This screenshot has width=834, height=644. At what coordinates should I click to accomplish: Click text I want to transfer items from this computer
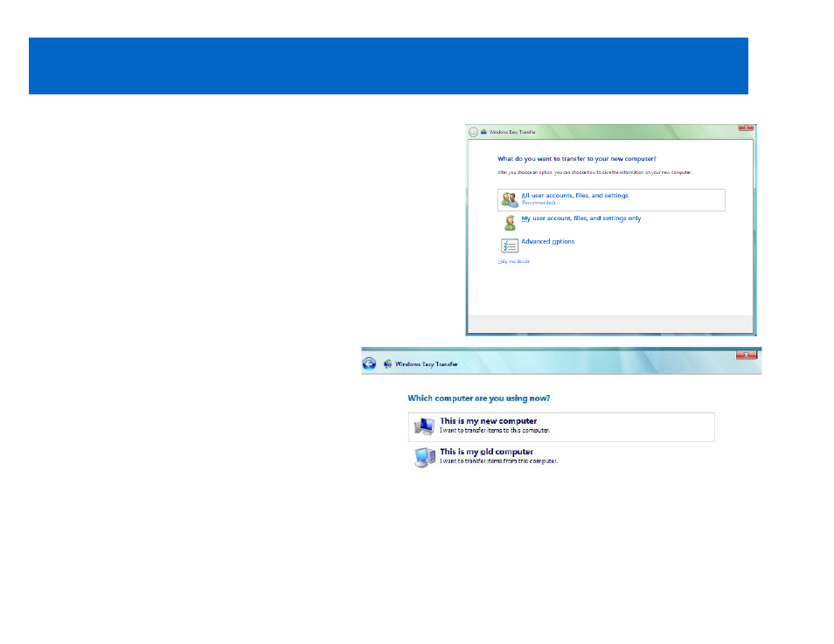coord(498,461)
